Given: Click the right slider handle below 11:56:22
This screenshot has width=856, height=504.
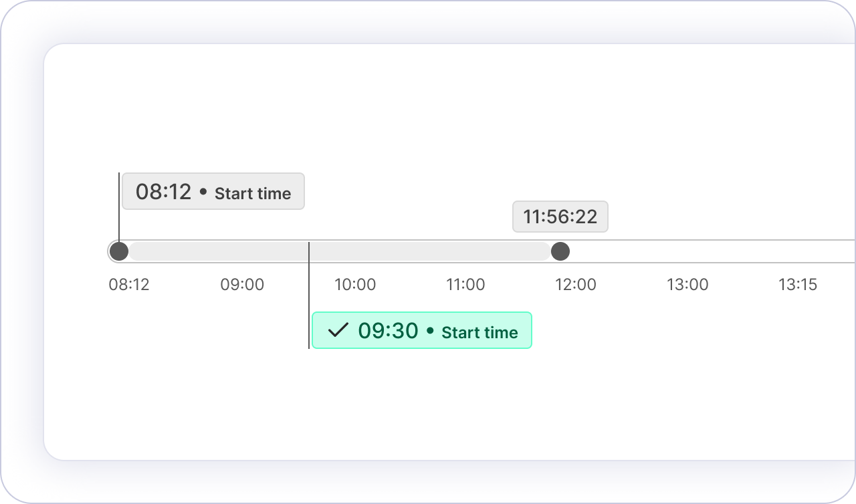Looking at the screenshot, I should pos(560,251).
